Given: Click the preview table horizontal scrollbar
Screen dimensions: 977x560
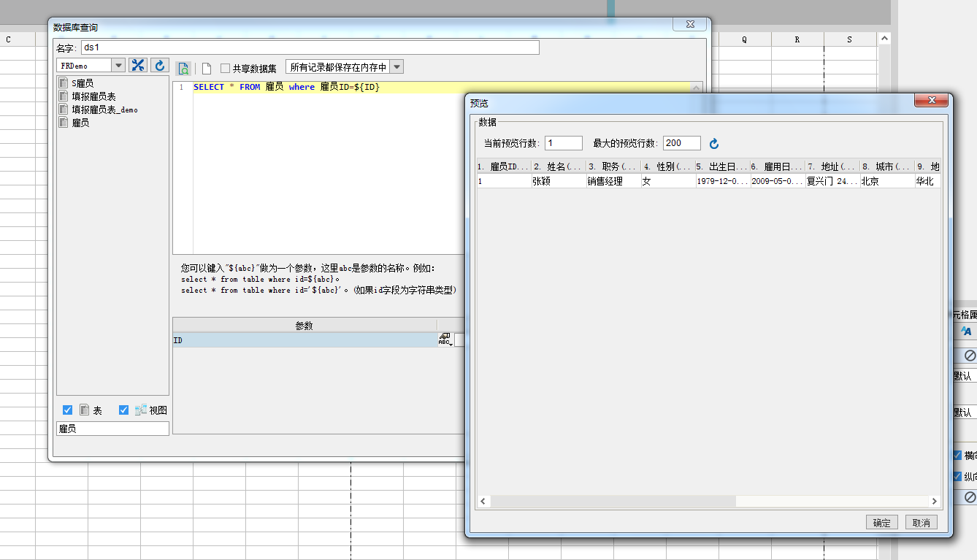Looking at the screenshot, I should point(613,502).
